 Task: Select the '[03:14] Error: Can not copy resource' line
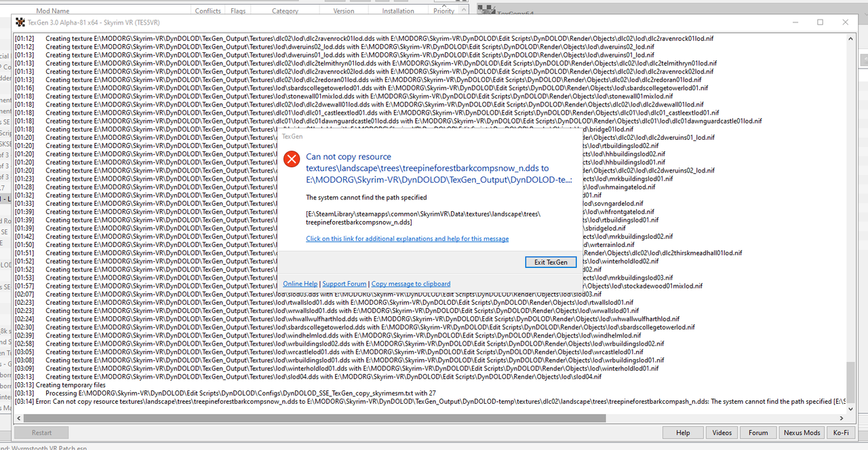tap(430, 401)
